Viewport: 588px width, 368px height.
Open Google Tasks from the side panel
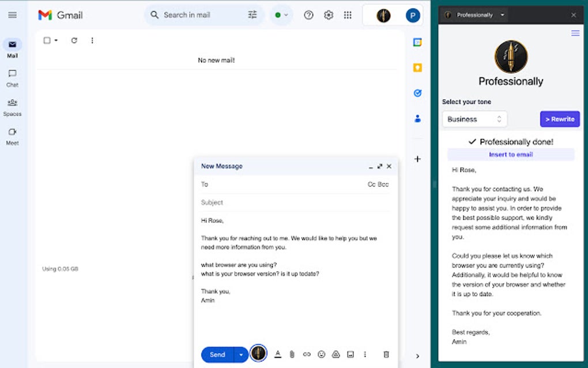tap(417, 93)
